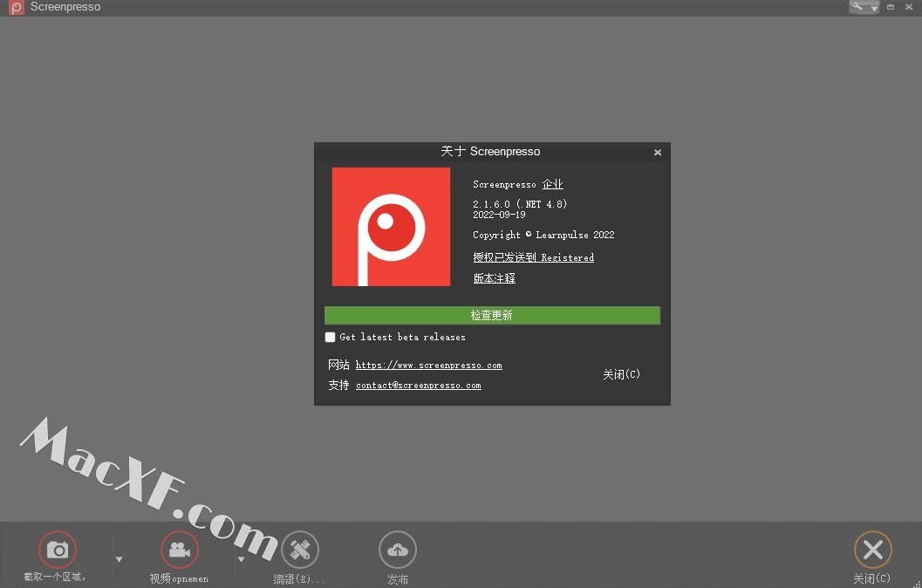The height and width of the screenshot is (588, 922).
Task: Click the camera screenshot capture icon
Action: [58, 550]
